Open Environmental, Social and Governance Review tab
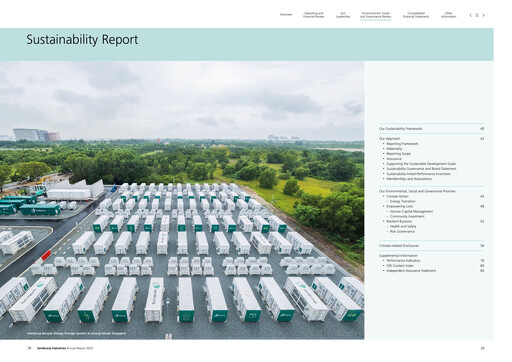 pyautogui.click(x=375, y=15)
